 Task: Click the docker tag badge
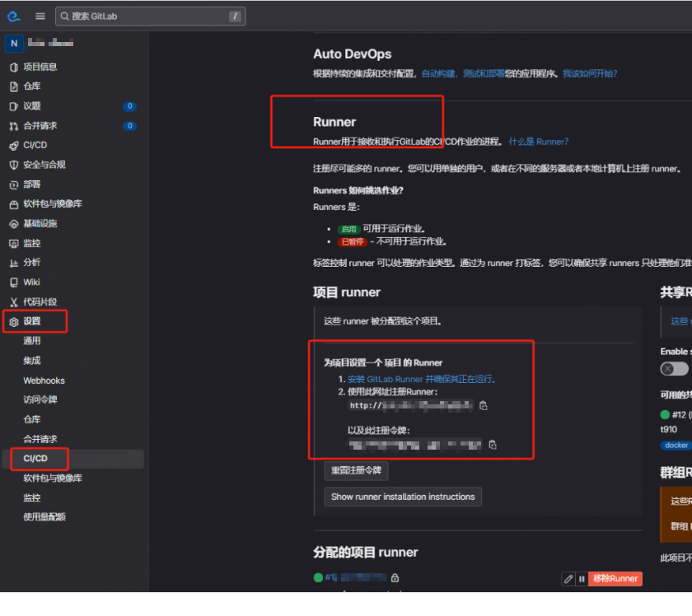[676, 446]
